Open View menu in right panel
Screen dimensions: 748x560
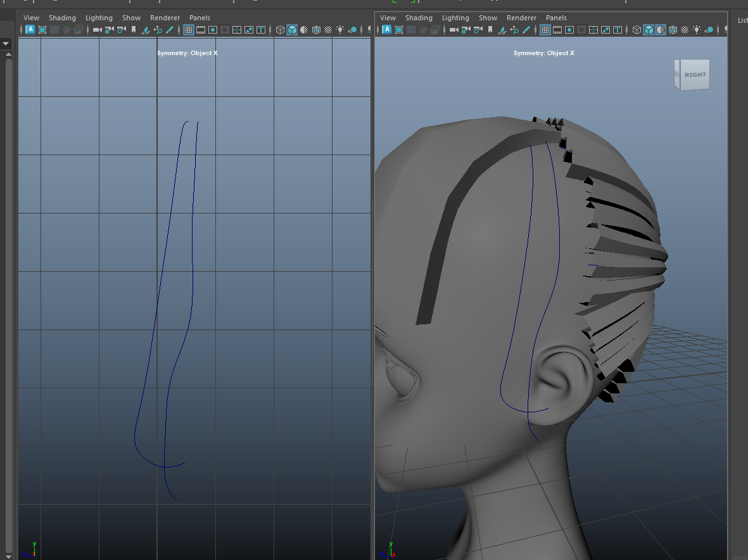click(x=388, y=18)
